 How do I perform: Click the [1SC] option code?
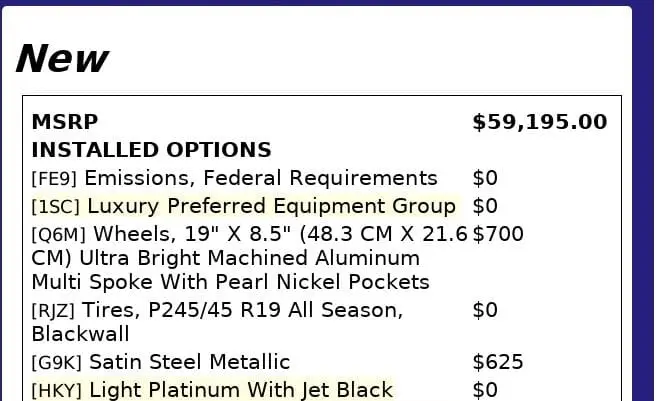(56, 208)
